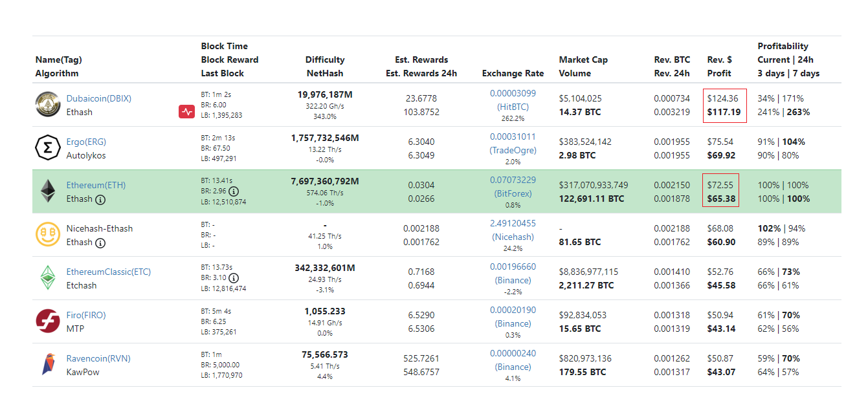The width and height of the screenshot is (868, 412).
Task: Click the Rev. $ column header
Action: [719, 60]
